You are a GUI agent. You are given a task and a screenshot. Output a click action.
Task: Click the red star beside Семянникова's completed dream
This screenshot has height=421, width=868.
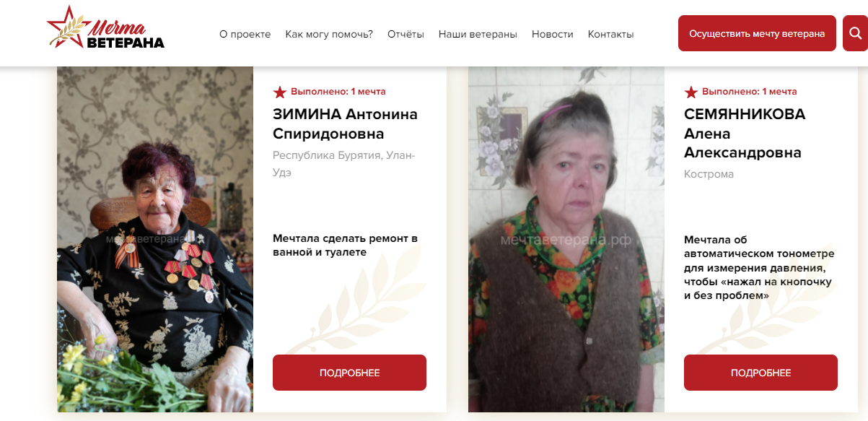pyautogui.click(x=691, y=92)
